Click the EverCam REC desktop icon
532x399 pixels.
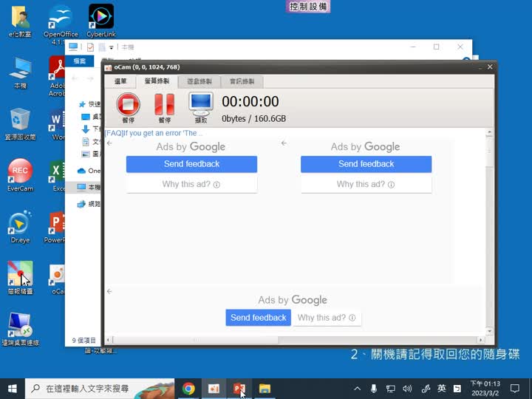click(x=20, y=175)
